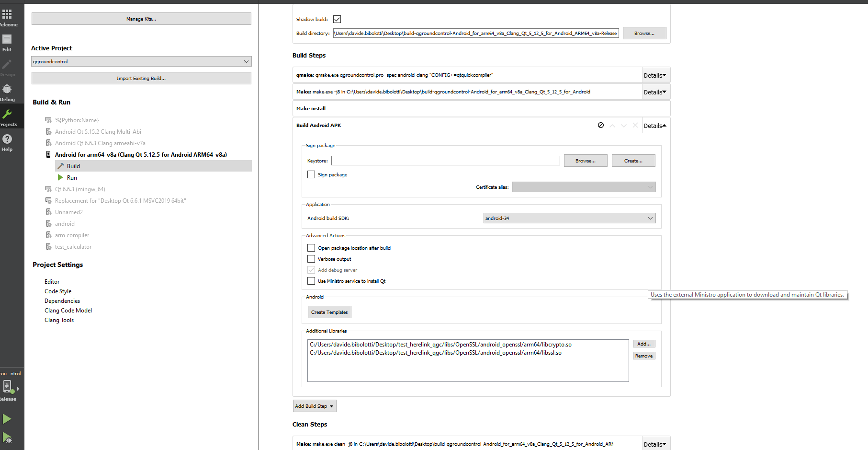Toggle the Shadow build checkbox
This screenshot has height=450, width=868.
[x=337, y=19]
